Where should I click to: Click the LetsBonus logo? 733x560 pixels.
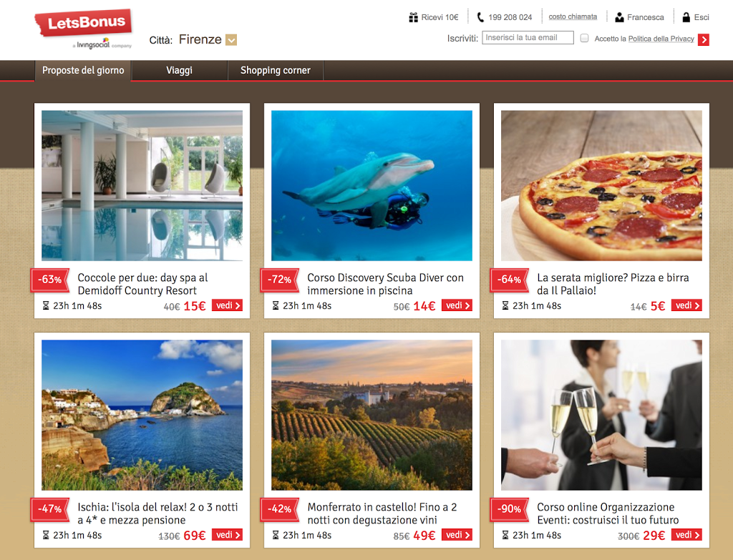tap(84, 28)
